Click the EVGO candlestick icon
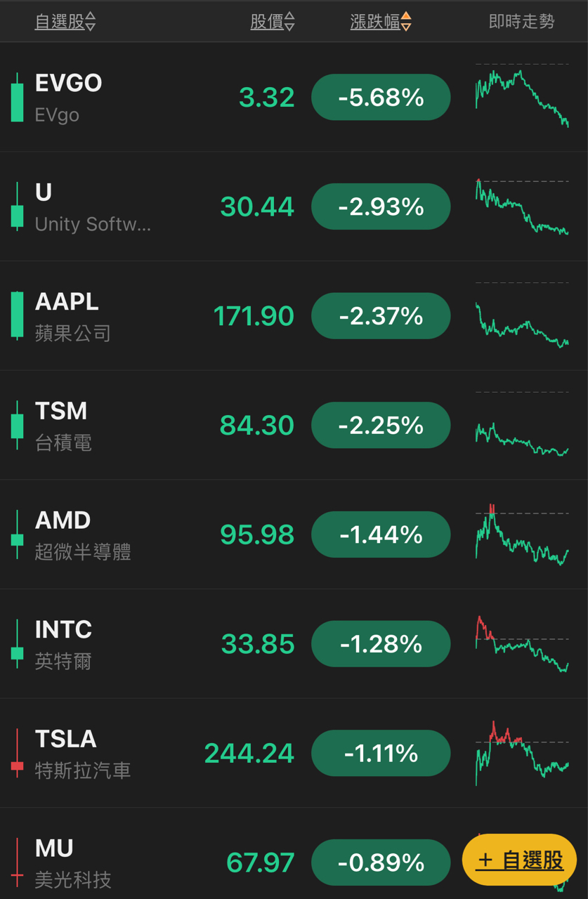The height and width of the screenshot is (899, 588). click(x=17, y=98)
